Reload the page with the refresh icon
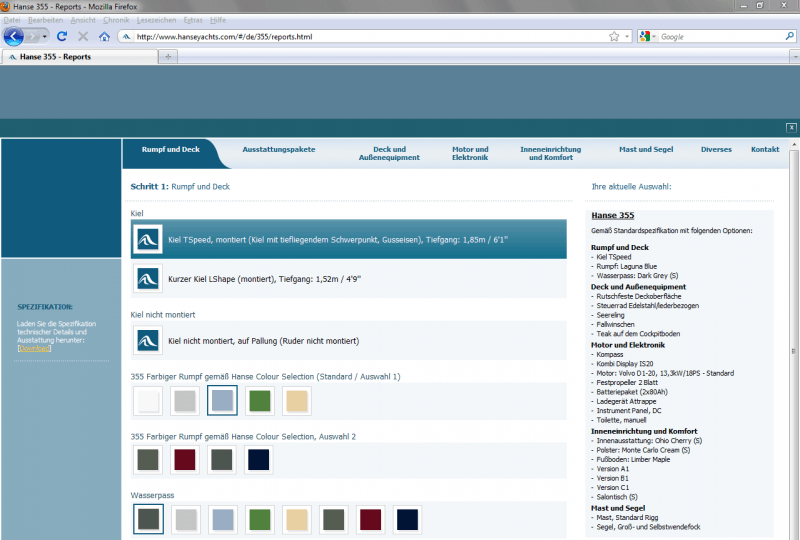The width and height of the screenshot is (800, 540). (62, 37)
